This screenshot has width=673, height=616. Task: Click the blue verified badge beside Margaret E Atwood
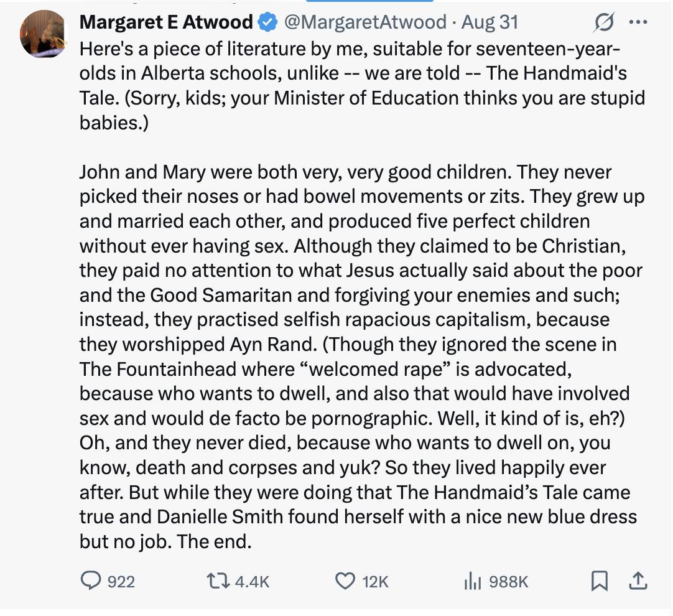pos(266,22)
